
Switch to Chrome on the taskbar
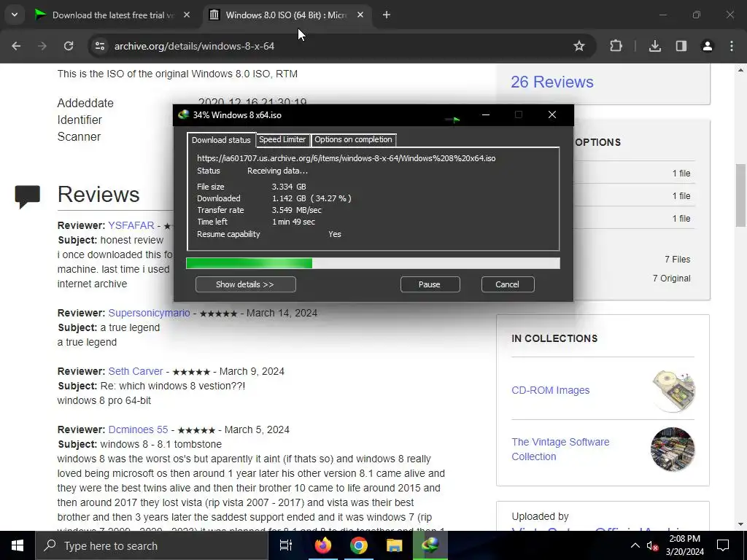(x=358, y=545)
